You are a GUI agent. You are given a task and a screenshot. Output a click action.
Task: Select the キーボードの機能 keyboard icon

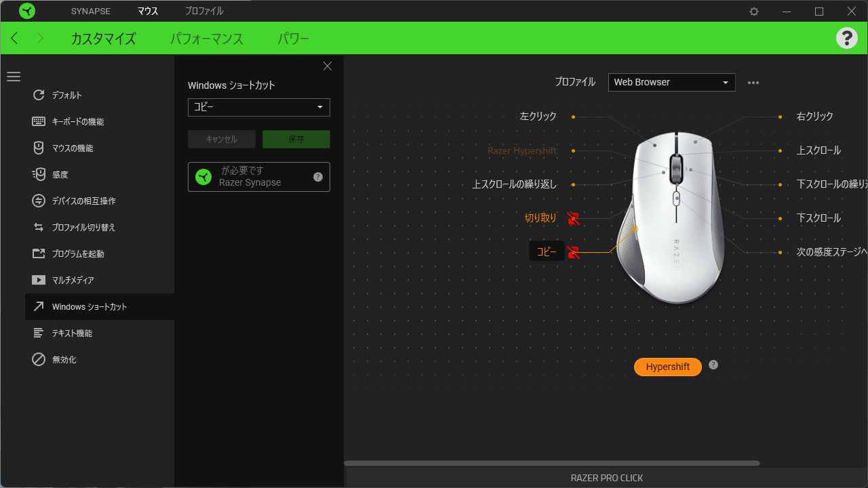click(x=39, y=121)
